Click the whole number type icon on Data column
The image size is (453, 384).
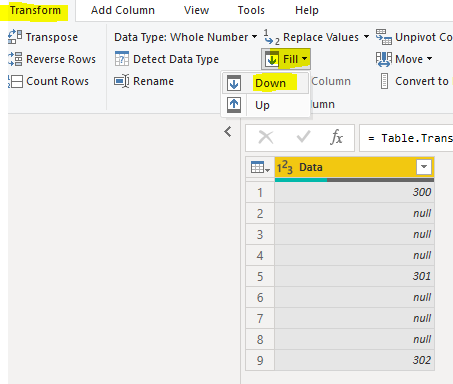[x=285, y=167]
